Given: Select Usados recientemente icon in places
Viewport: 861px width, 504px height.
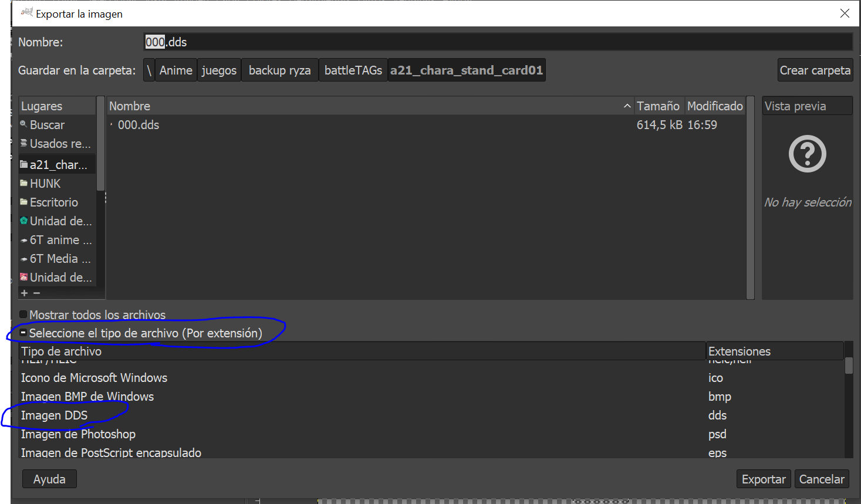Looking at the screenshot, I should [x=23, y=143].
